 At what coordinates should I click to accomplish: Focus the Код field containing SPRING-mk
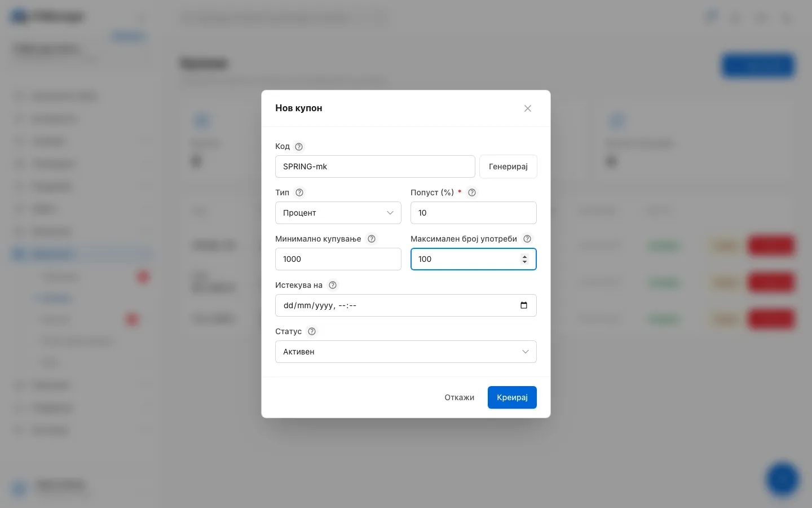coord(375,167)
